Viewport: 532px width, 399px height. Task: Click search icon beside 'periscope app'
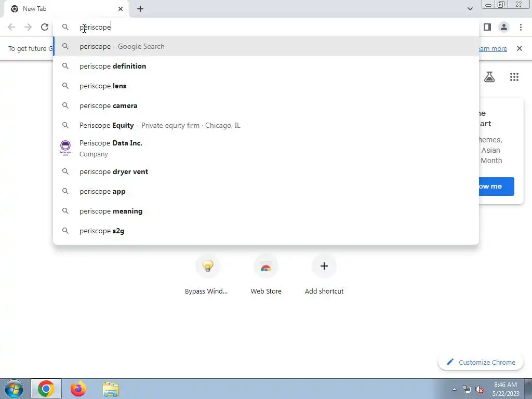[65, 191]
